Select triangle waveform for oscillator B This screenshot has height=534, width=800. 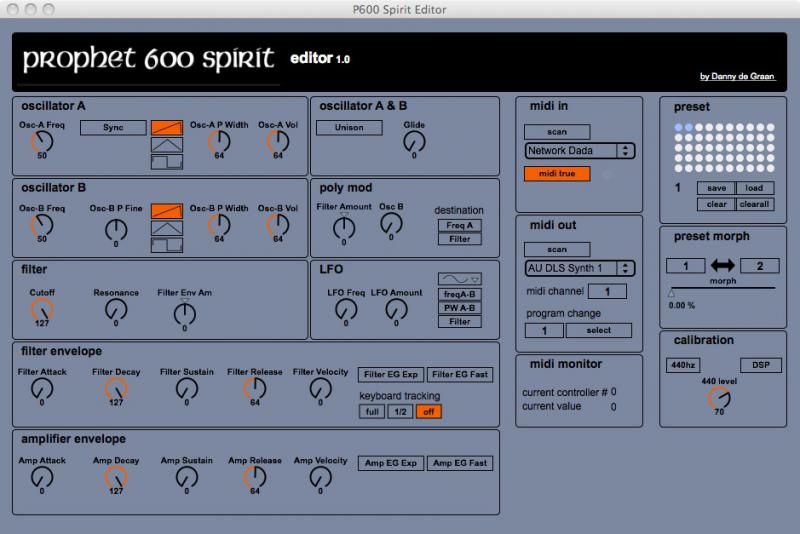point(167,228)
